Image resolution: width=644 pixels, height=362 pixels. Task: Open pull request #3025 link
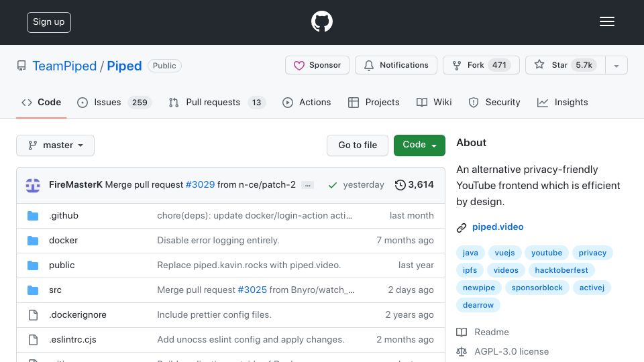[x=252, y=290]
